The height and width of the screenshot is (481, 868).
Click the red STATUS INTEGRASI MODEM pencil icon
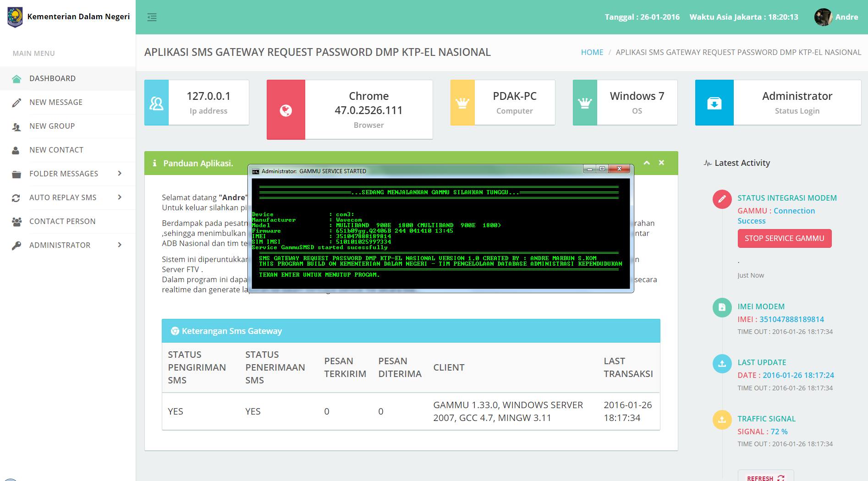point(722,199)
